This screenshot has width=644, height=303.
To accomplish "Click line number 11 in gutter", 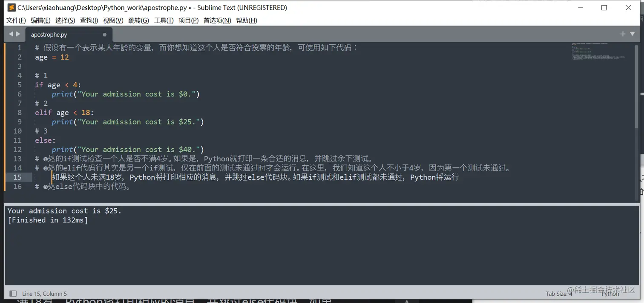I will (x=17, y=140).
